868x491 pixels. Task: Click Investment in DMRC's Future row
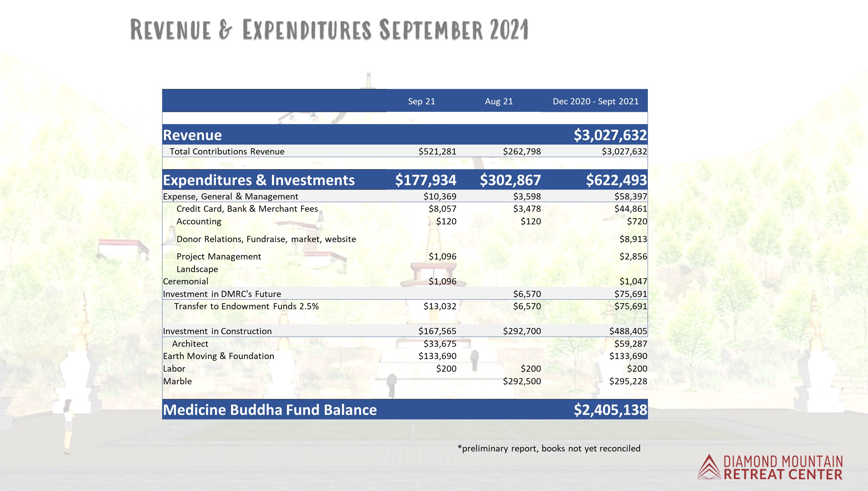[x=222, y=294]
